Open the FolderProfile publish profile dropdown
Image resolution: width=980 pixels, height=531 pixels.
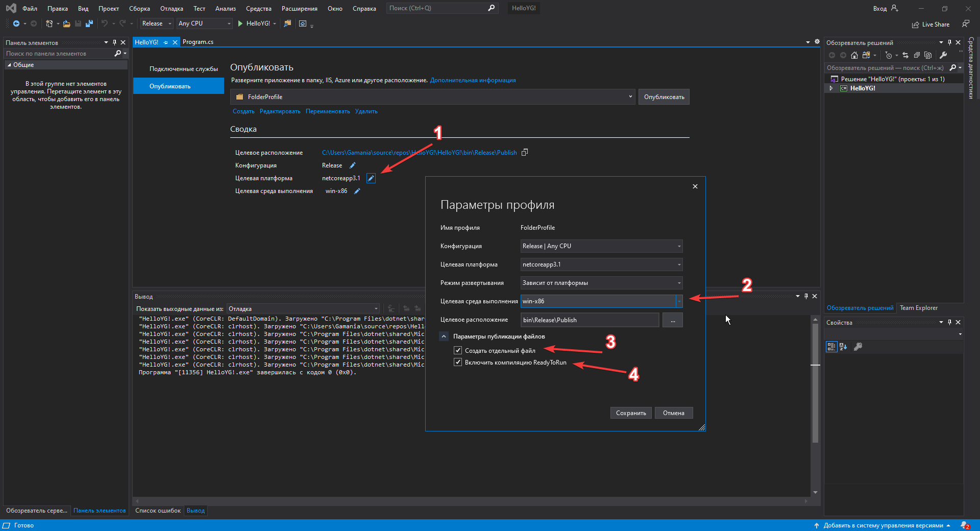[x=433, y=97]
